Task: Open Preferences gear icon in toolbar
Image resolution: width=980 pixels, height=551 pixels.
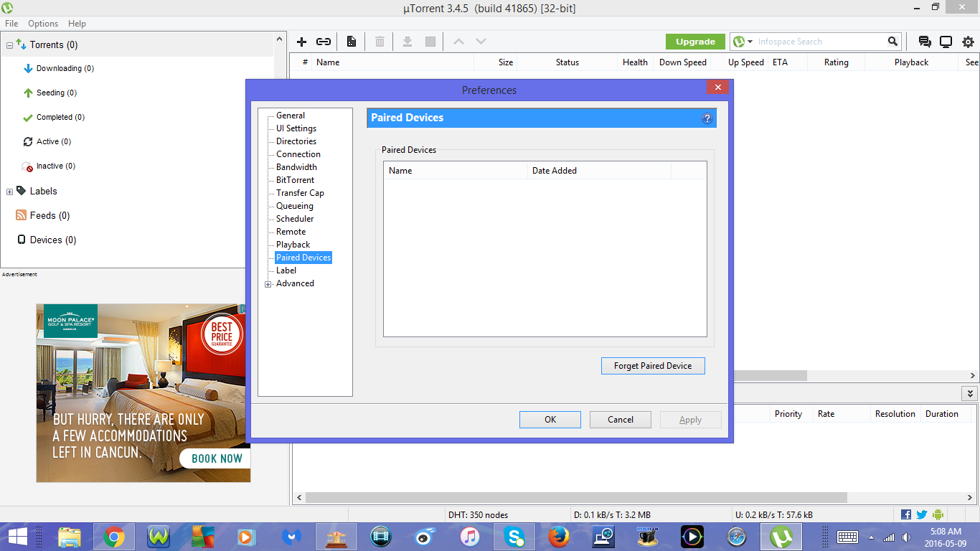Action: pos(968,42)
